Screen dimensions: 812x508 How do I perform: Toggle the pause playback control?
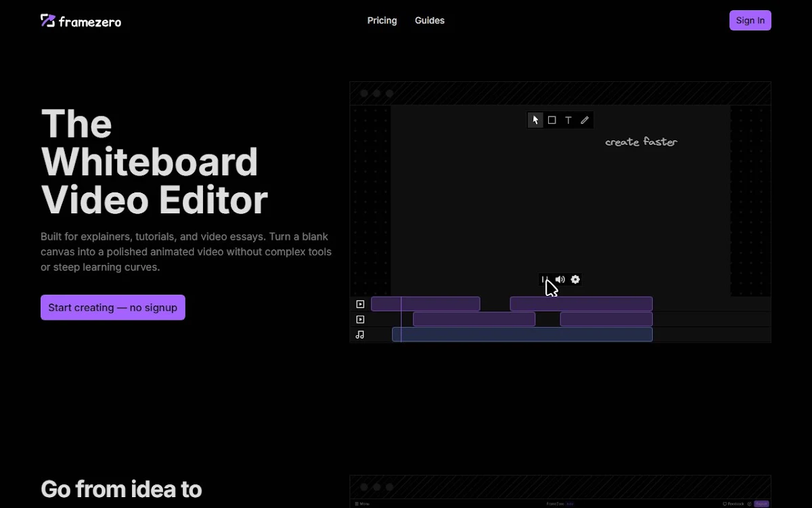(543, 279)
